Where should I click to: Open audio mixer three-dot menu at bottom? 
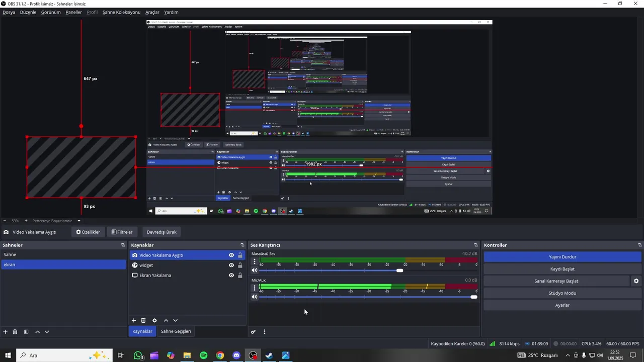265,332
